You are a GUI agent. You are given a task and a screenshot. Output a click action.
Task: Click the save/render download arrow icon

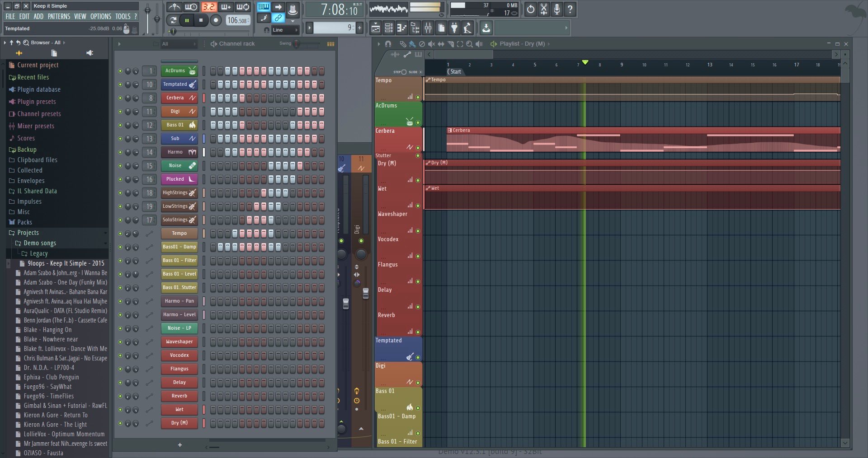click(x=486, y=28)
